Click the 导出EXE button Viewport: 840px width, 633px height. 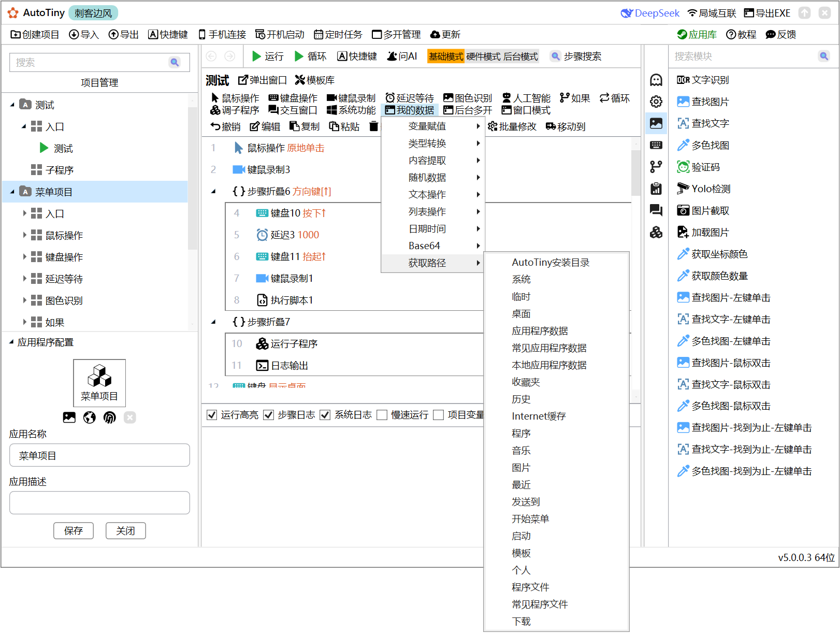tap(767, 13)
